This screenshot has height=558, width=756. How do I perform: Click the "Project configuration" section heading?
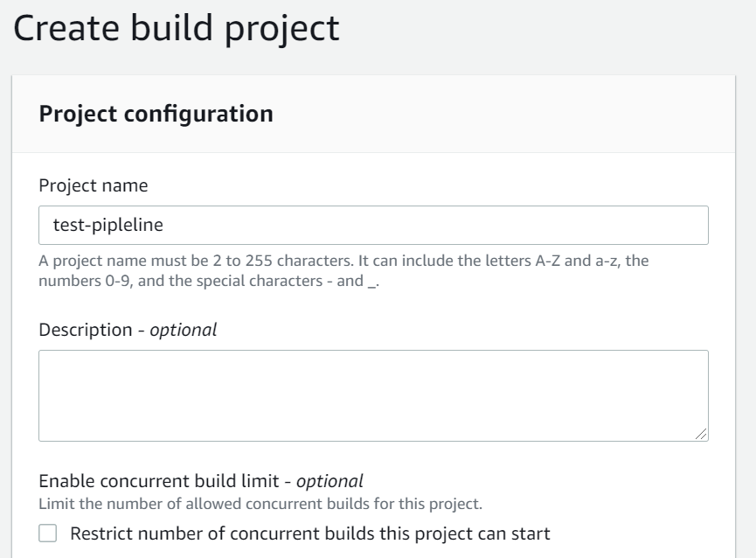(156, 114)
